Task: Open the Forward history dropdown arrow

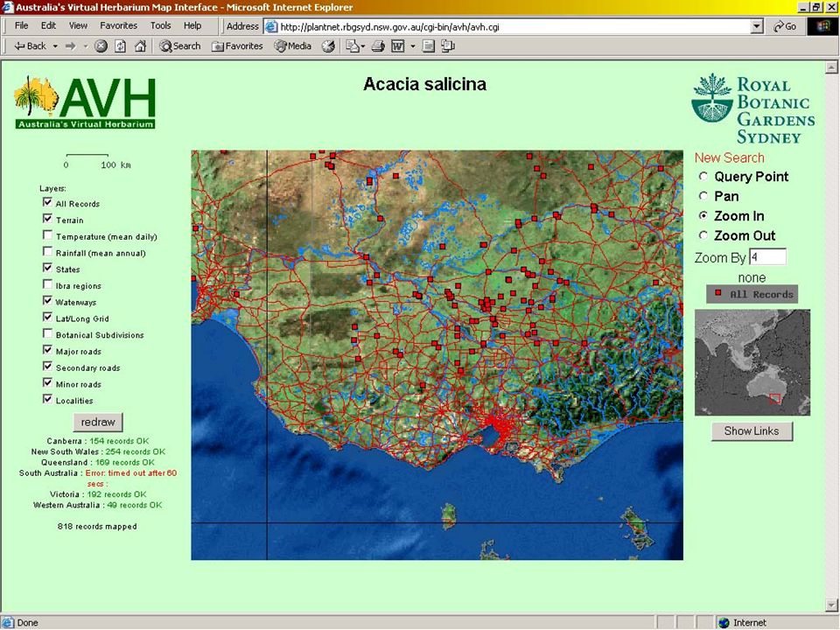Action: [85, 46]
